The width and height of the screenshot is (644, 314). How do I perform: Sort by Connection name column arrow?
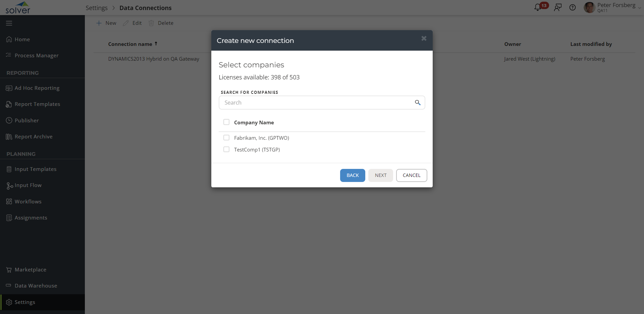156,44
